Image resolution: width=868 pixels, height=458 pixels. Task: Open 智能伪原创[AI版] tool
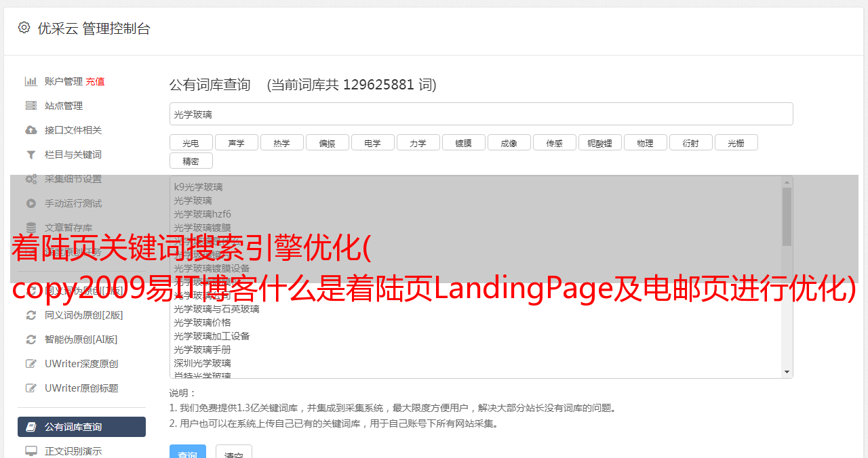81,339
